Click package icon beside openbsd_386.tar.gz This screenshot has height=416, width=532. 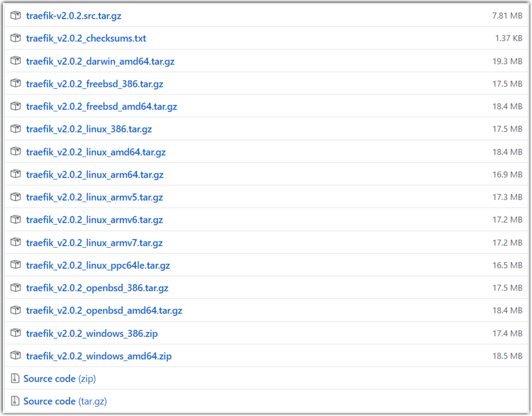(x=15, y=288)
